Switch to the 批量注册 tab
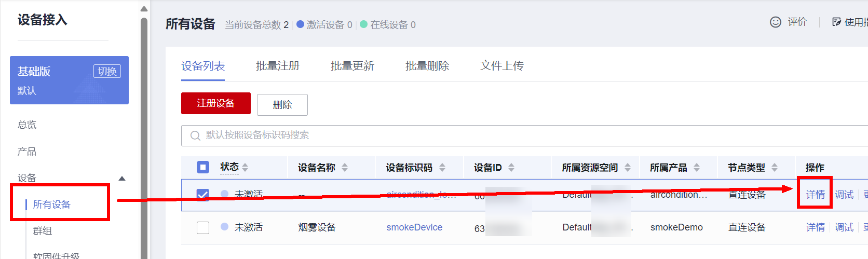The height and width of the screenshot is (259, 868). (278, 66)
